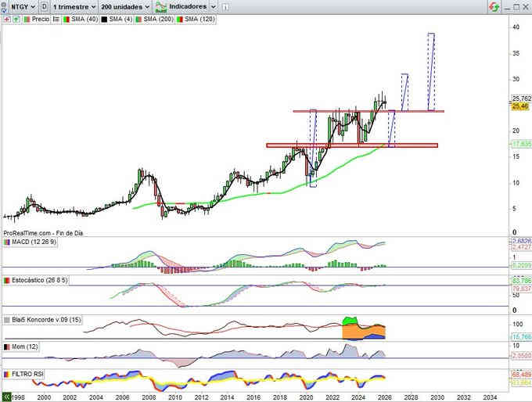Open the Indicadores dropdown arrow
Screen dimensions: 532x402
click(213, 6)
